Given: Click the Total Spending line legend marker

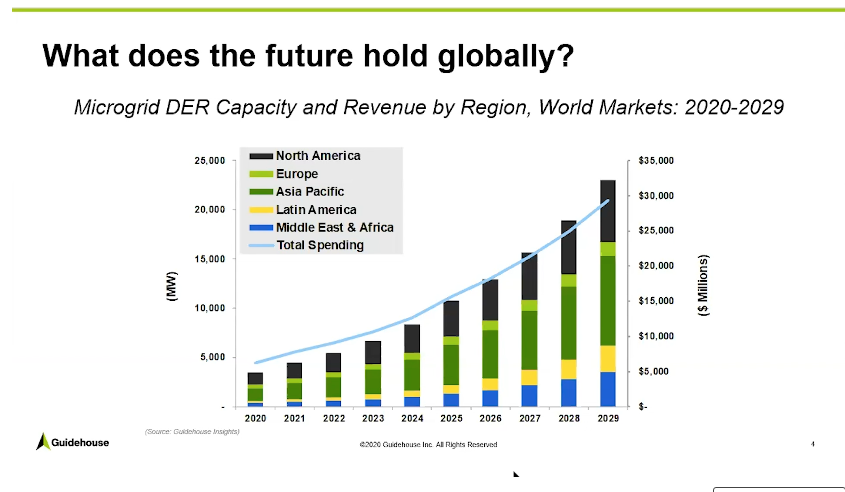Looking at the screenshot, I should (261, 245).
